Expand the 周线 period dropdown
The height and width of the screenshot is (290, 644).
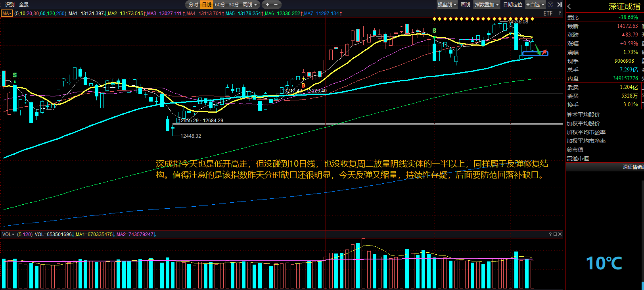pos(250,5)
